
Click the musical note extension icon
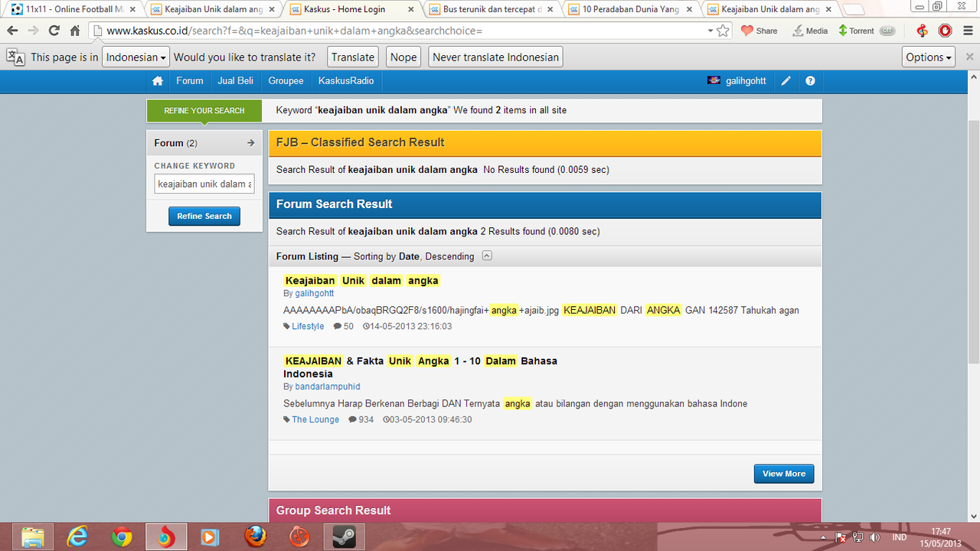pos(922,31)
